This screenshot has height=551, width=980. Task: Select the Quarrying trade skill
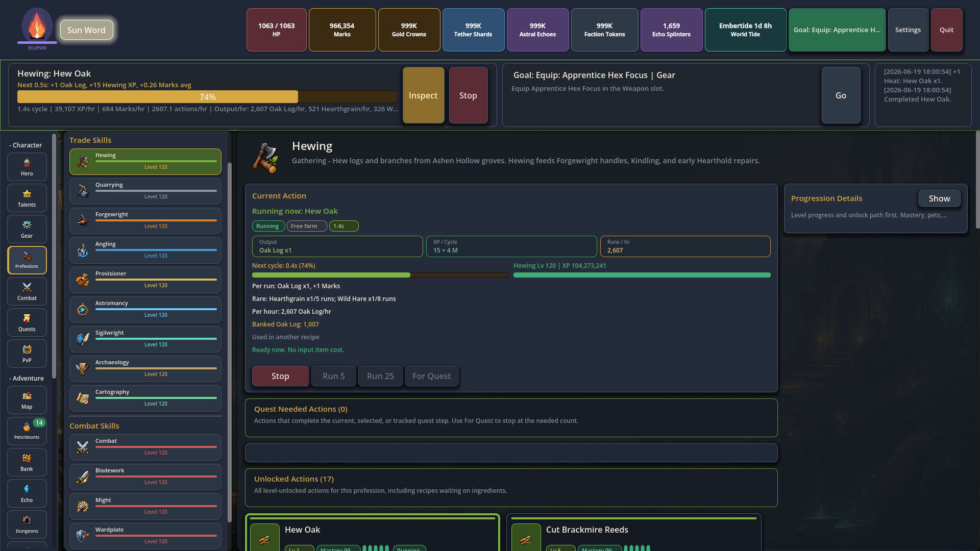145,191
